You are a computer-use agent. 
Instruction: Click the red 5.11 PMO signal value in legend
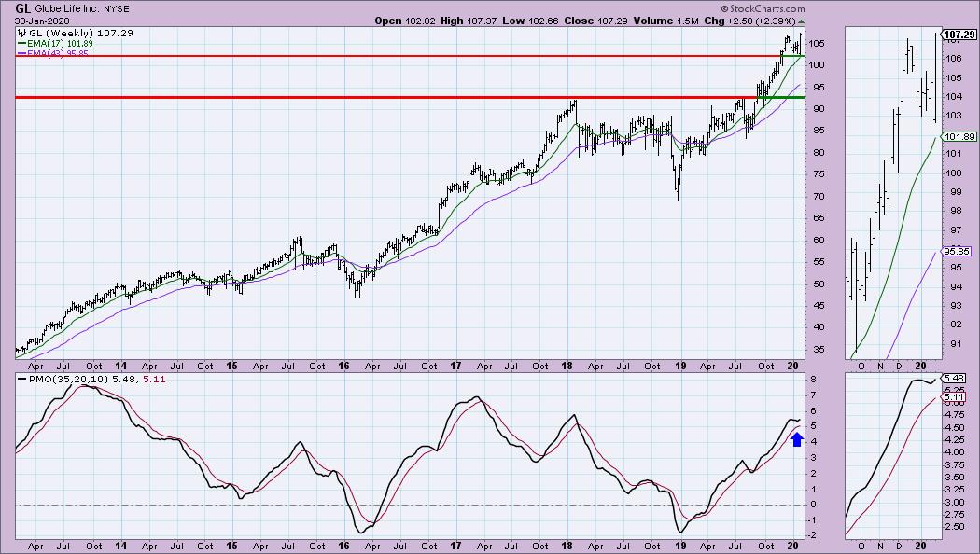(x=154, y=379)
